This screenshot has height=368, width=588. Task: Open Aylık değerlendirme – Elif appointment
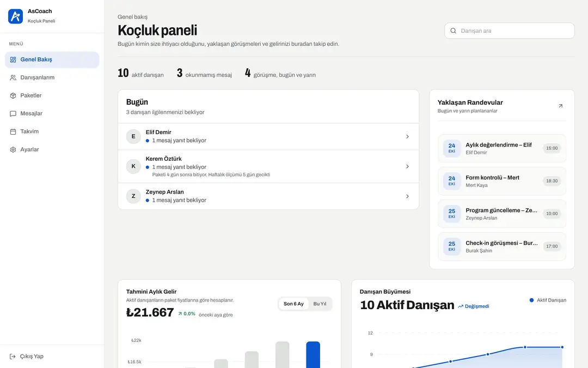point(502,148)
